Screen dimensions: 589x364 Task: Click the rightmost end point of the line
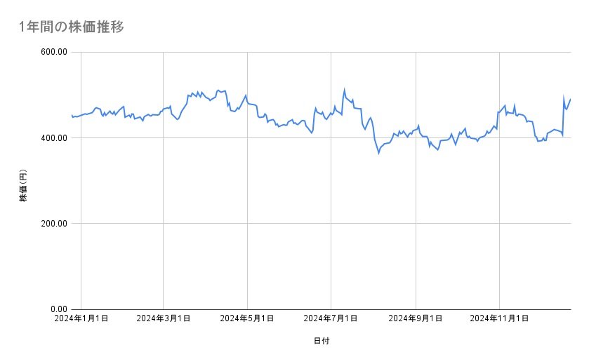pos(570,99)
